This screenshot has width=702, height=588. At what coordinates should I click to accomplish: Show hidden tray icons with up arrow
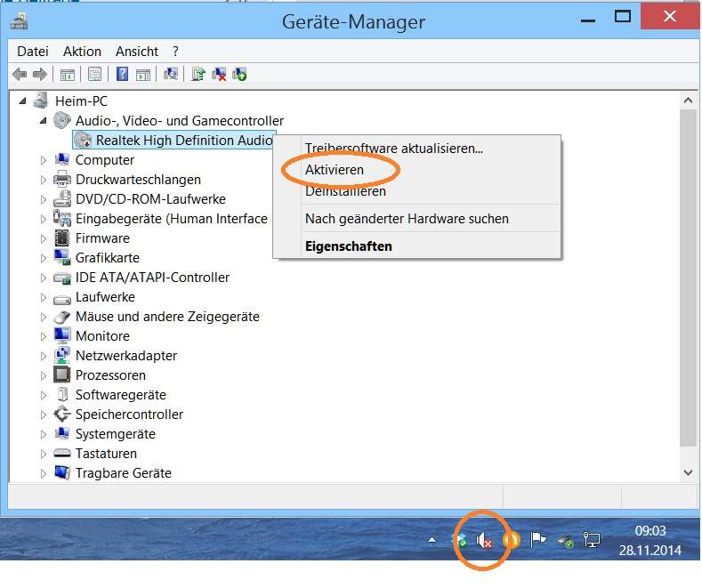coord(432,540)
